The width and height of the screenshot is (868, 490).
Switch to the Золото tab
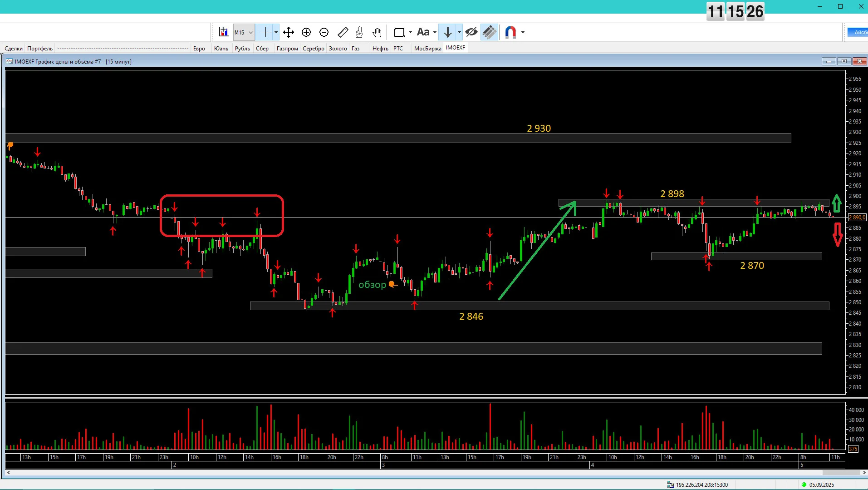click(x=338, y=49)
